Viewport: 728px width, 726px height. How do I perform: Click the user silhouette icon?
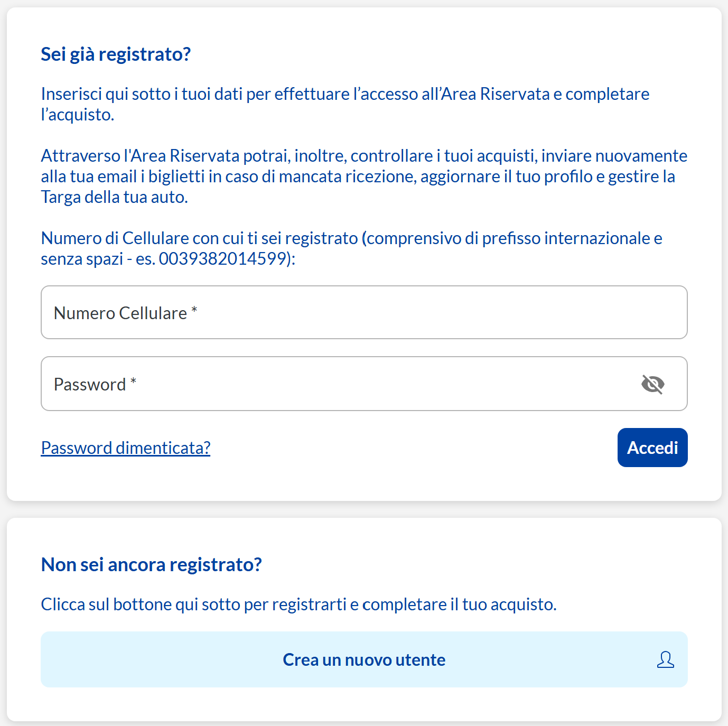pyautogui.click(x=666, y=659)
